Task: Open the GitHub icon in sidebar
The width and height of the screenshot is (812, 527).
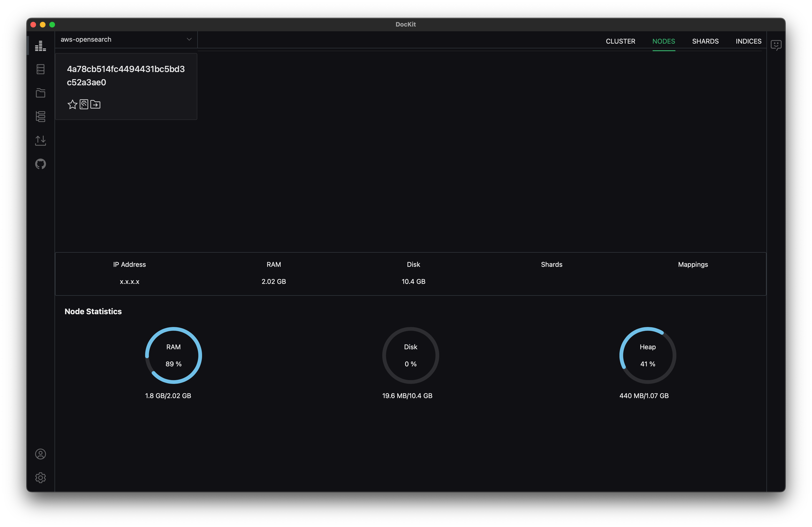Action: coord(40,164)
